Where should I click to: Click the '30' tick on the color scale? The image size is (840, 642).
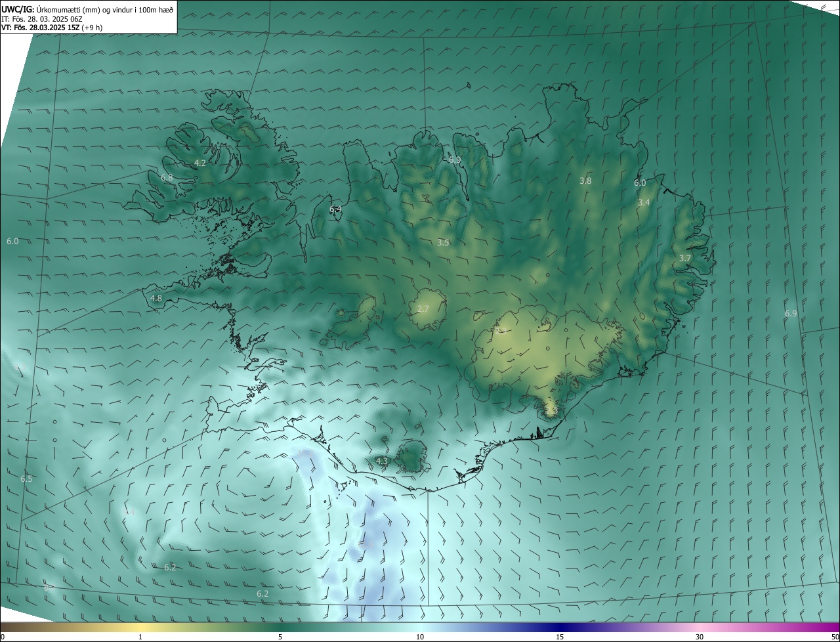(x=700, y=637)
